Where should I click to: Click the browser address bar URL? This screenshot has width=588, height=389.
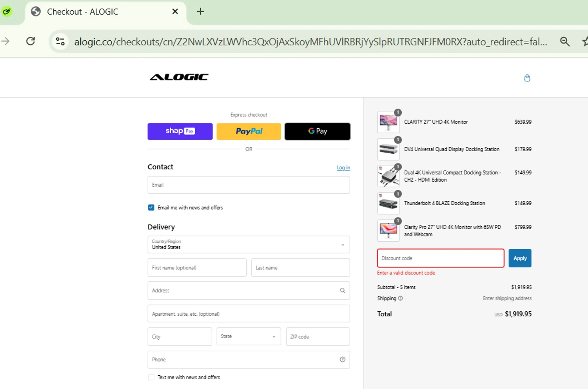click(310, 42)
